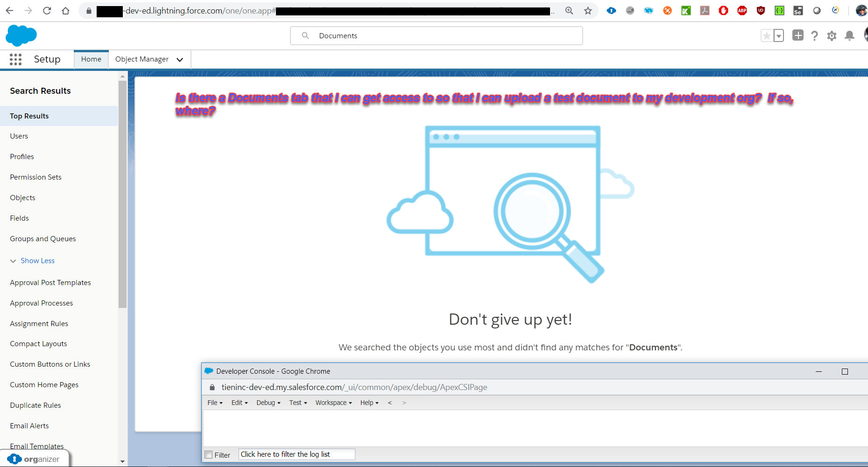Open the green braces JSON extension

(779, 10)
